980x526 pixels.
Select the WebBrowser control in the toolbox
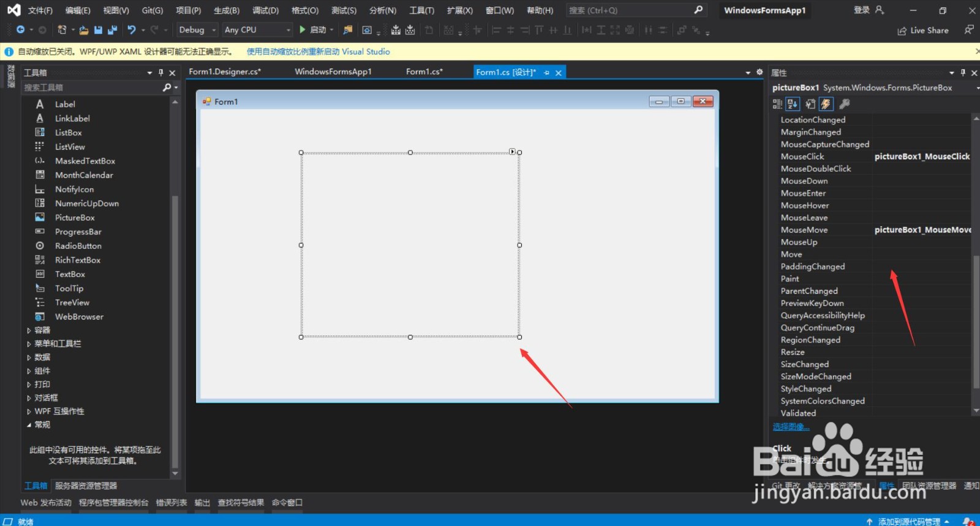79,317
